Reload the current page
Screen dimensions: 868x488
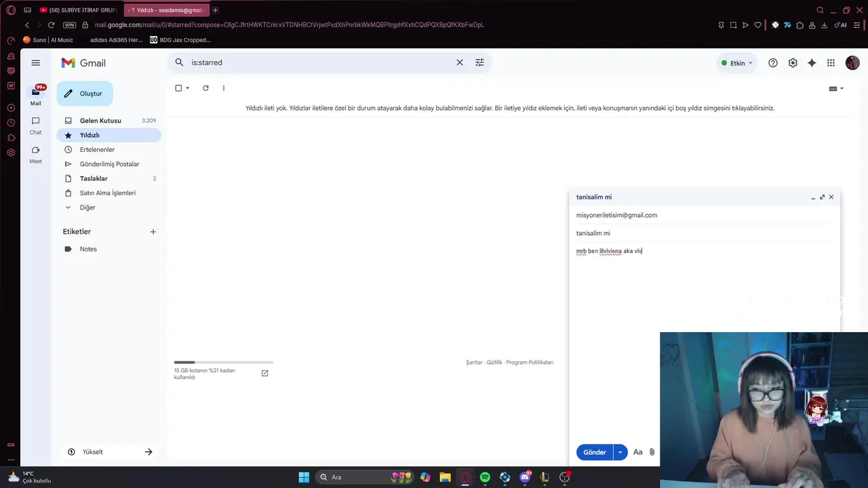pyautogui.click(x=51, y=25)
